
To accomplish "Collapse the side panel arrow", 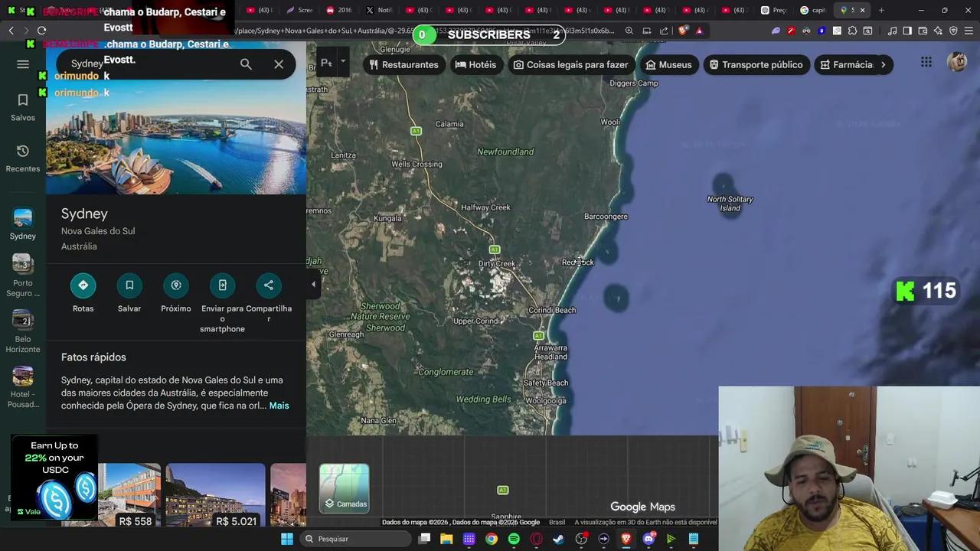I will (x=313, y=285).
